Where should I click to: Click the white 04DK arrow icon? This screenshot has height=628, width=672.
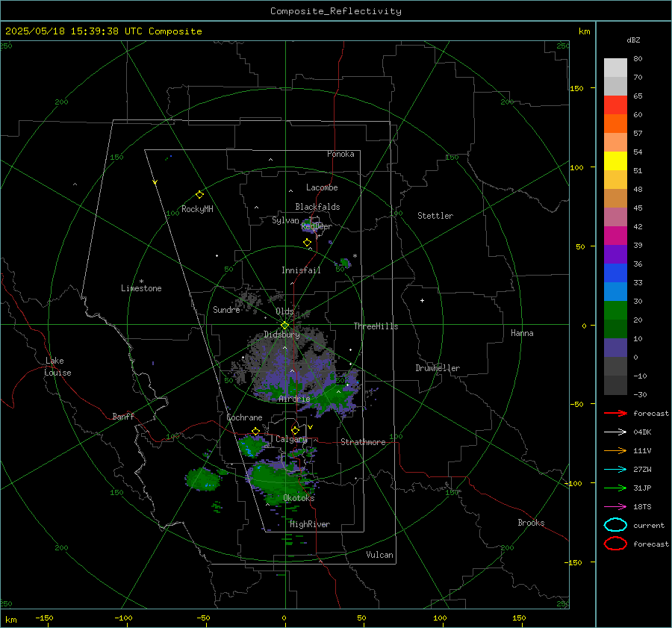[615, 432]
